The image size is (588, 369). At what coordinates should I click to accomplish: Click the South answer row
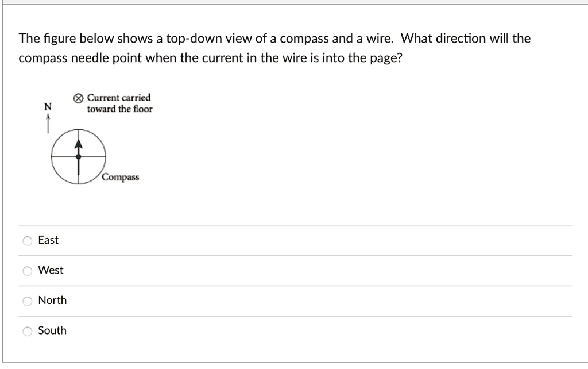[x=230, y=330]
